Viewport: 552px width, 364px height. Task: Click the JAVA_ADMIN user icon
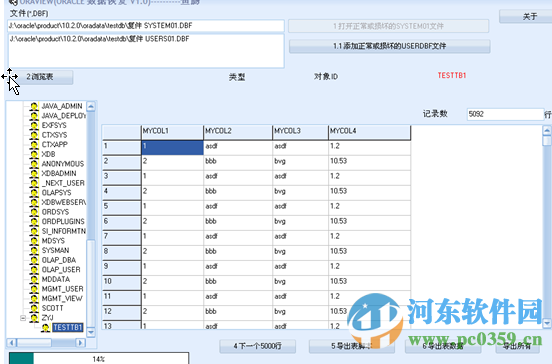point(34,106)
